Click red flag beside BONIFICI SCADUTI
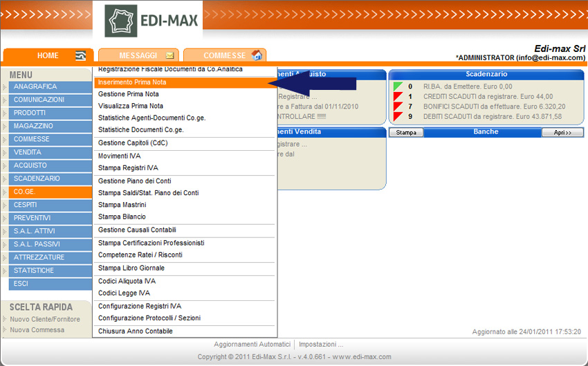Screen dimensions: 588x366 (398, 107)
